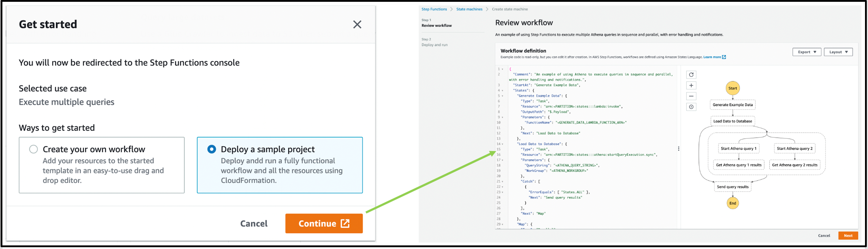Screen dimensions: 868x249
Task: Click the Next button
Action: [x=848, y=235]
